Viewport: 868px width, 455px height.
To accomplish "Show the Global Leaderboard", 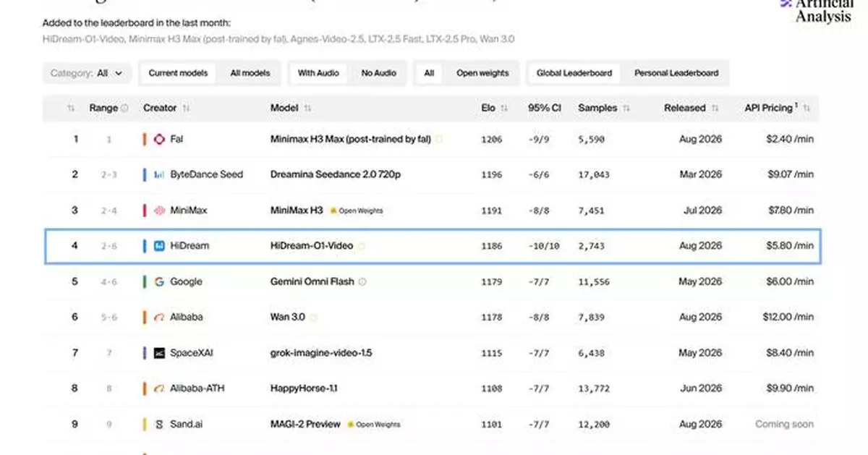I will [x=574, y=73].
